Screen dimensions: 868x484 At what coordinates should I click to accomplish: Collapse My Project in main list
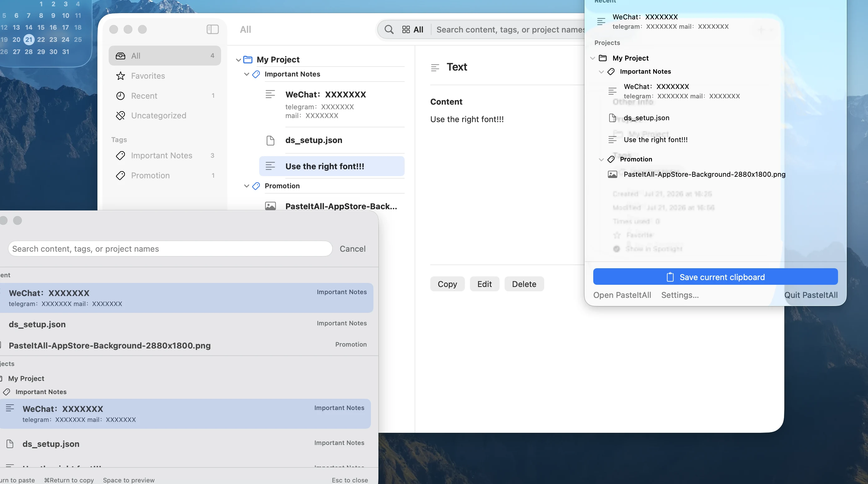[238, 60]
